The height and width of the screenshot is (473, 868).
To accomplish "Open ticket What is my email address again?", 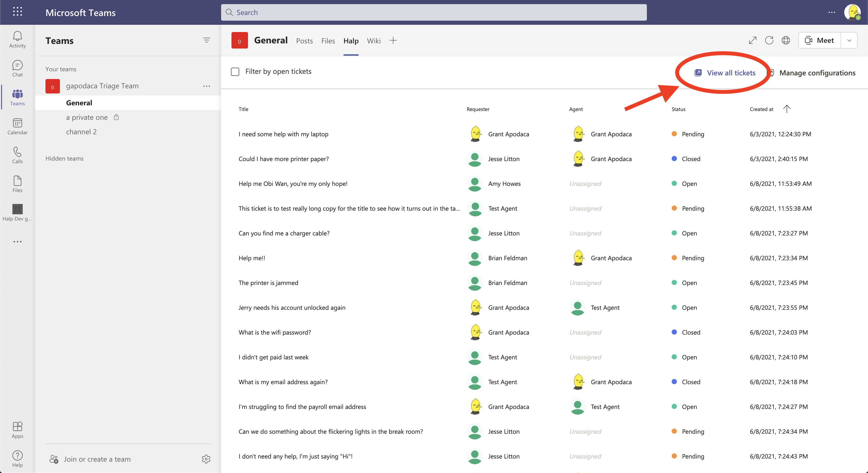I will 283,382.
